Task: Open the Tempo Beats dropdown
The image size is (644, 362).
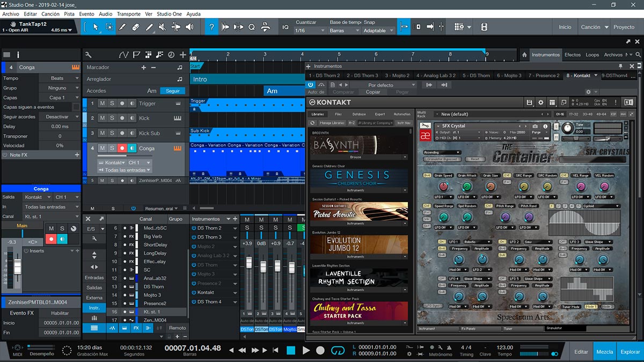Action: 60,78
